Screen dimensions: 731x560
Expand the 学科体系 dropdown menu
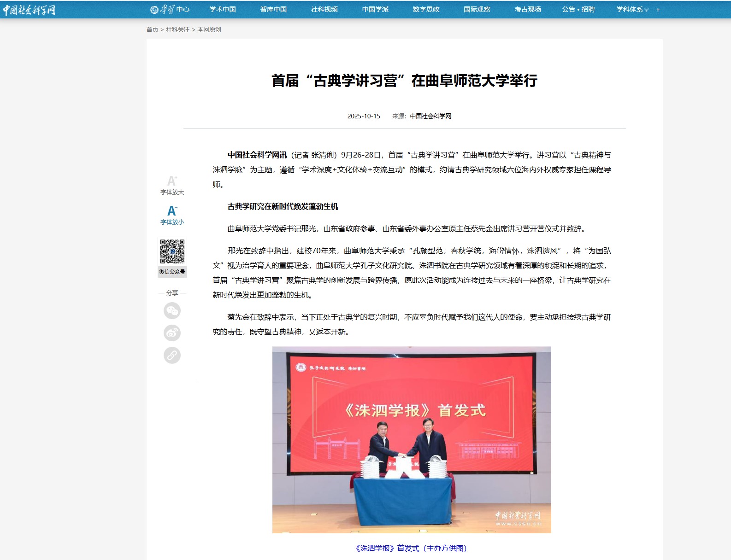tap(632, 9)
